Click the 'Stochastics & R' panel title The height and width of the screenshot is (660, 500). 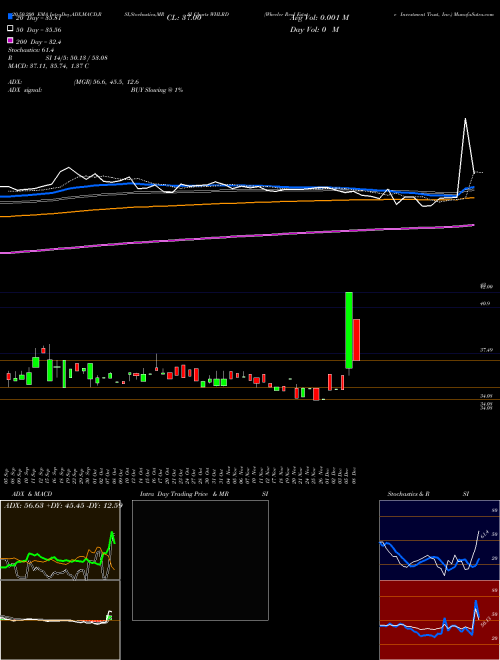click(409, 494)
